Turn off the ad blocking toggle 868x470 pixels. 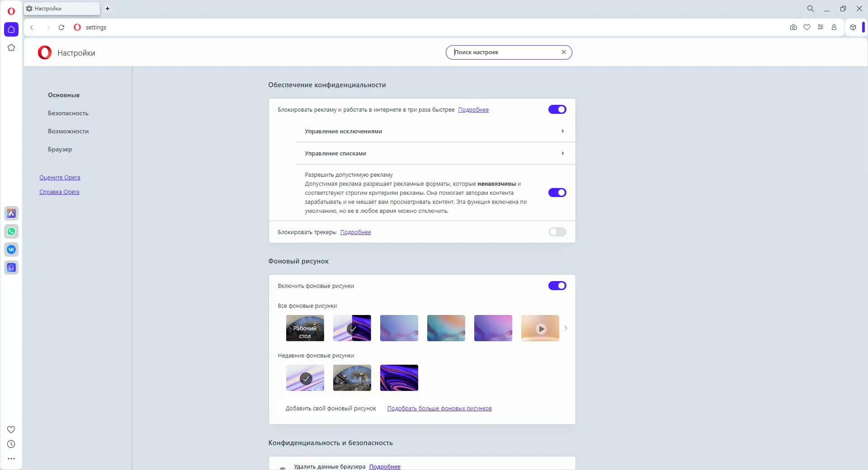tap(557, 109)
